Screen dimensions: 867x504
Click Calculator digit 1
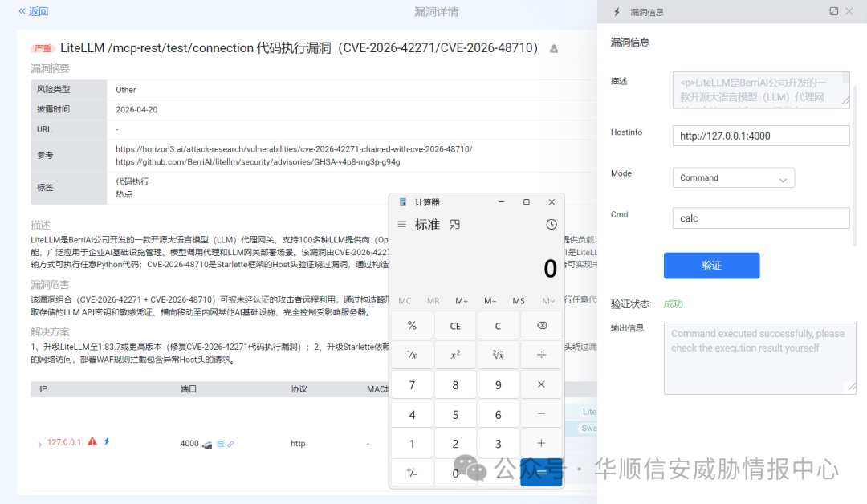pos(412,443)
